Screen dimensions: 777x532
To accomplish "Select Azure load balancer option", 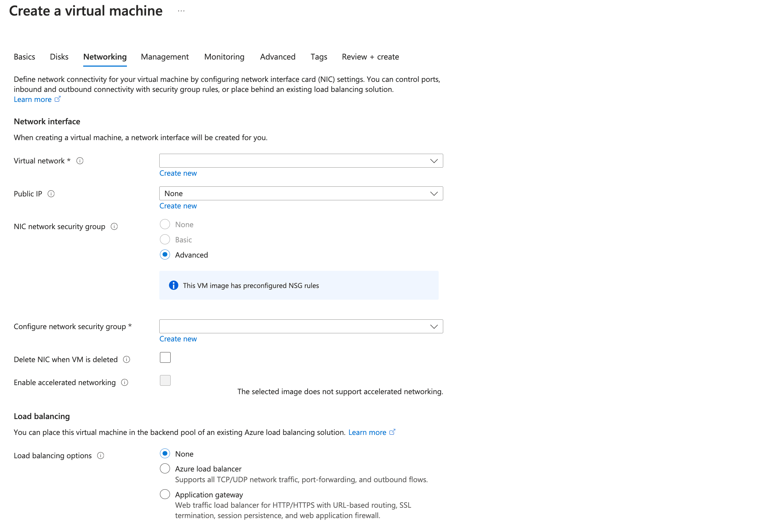I will (x=165, y=469).
